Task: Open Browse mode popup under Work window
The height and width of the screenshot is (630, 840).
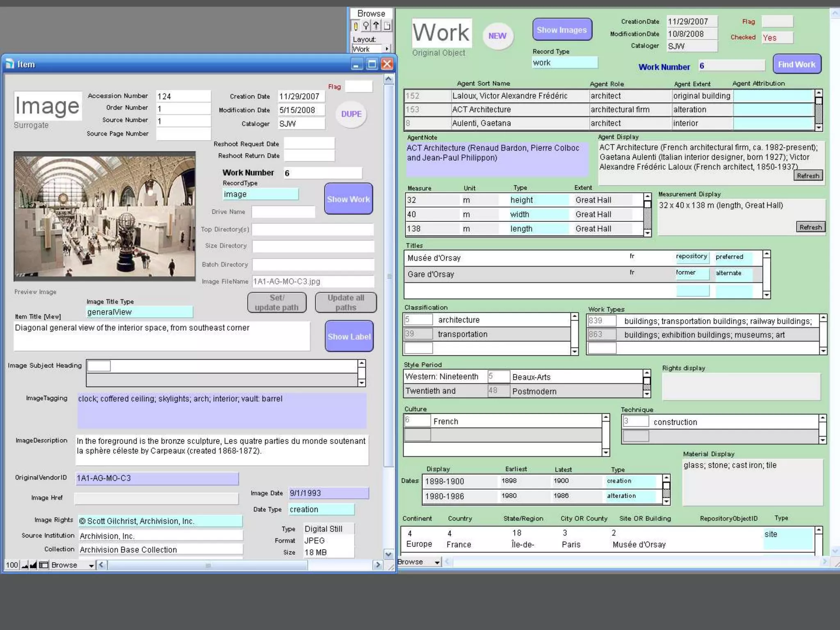Action: tap(419, 562)
